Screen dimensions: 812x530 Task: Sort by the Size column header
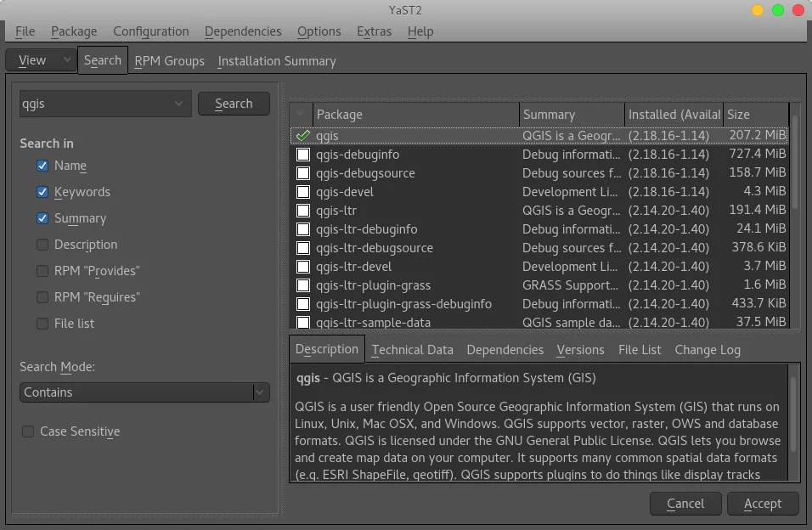click(x=756, y=114)
